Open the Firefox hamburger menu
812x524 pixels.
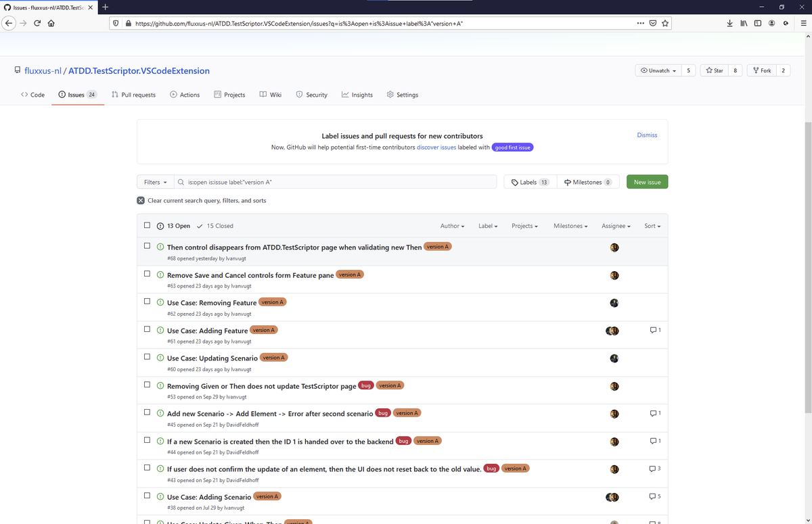point(803,23)
